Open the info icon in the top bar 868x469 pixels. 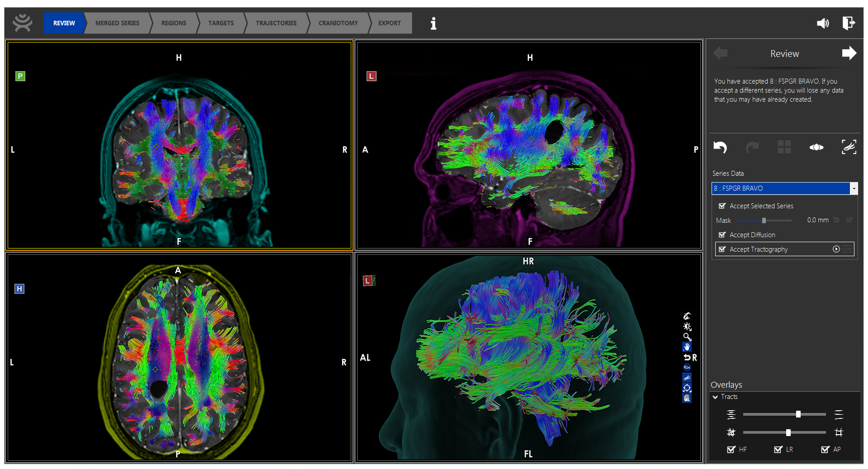click(x=433, y=23)
